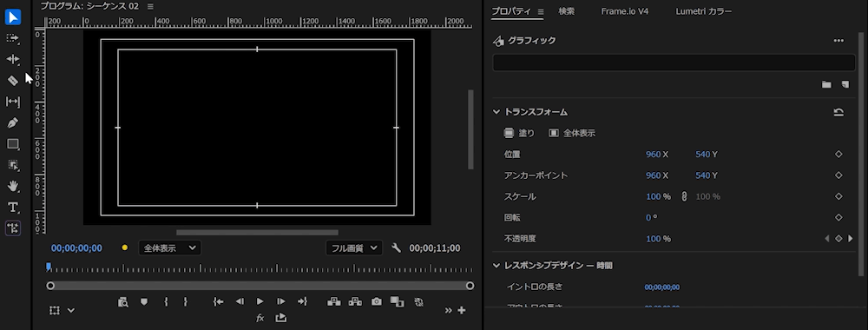This screenshot has height=330, width=868.
Task: Export a frame with the camera icon
Action: (x=377, y=301)
